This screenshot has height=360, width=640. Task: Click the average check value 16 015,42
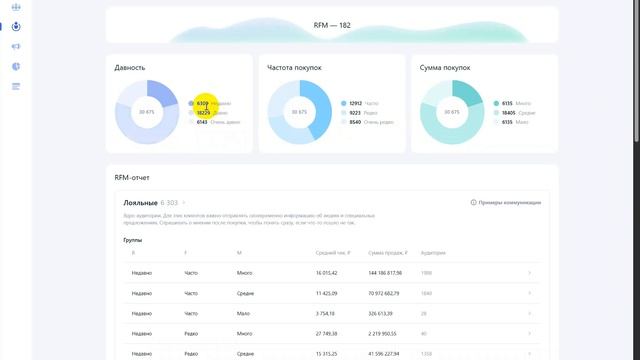point(327,273)
